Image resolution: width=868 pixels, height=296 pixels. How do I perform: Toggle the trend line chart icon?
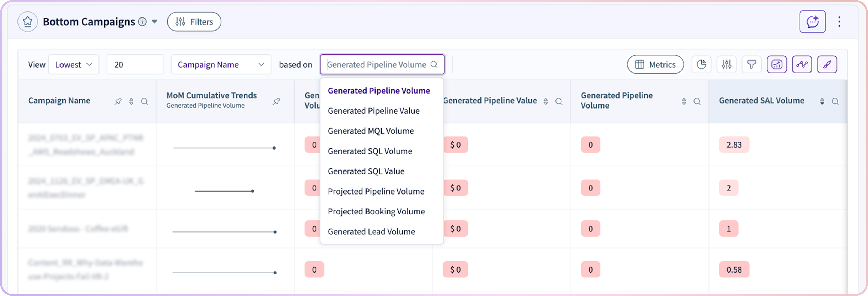[x=802, y=64]
